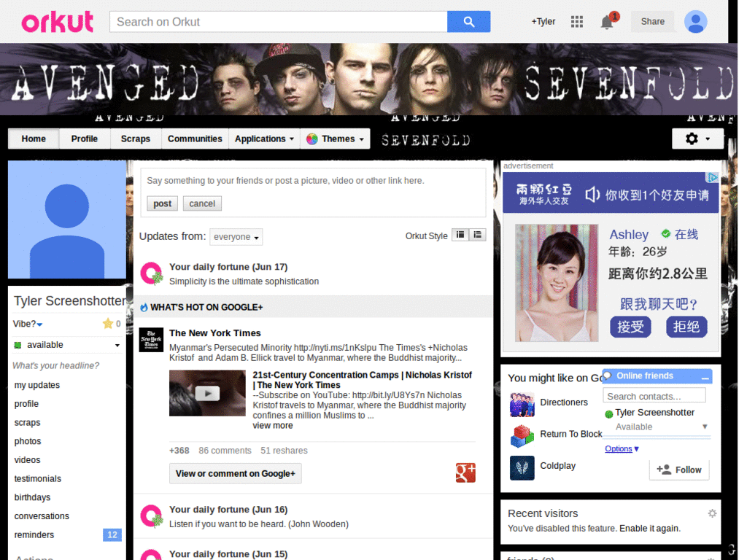Open my updates in sidebar

point(37,385)
